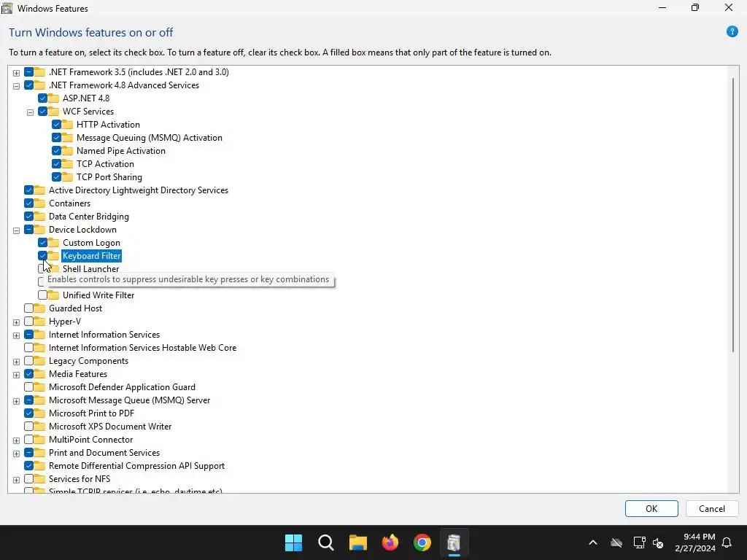Select Internet Information Services Hostable Web Core
The image size is (747, 560).
pos(142,348)
